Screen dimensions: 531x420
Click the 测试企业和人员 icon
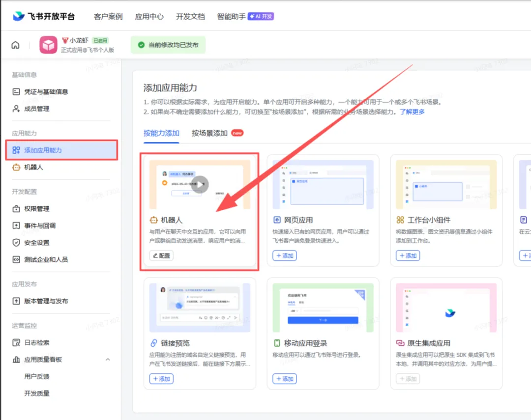pyautogui.click(x=16, y=259)
